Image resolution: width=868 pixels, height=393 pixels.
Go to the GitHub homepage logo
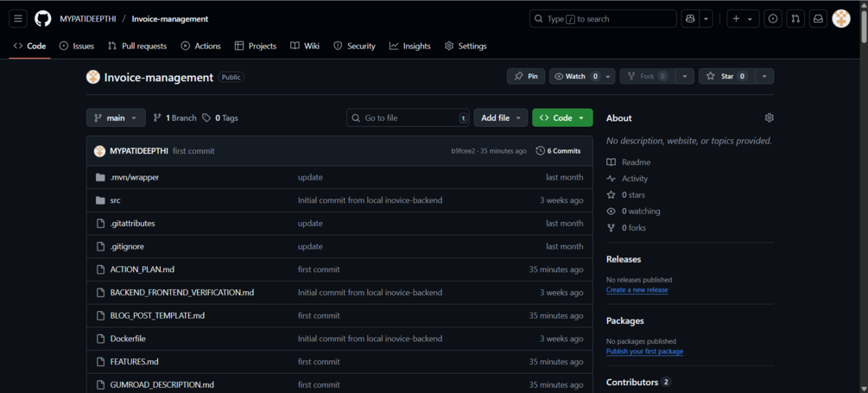pos(42,19)
